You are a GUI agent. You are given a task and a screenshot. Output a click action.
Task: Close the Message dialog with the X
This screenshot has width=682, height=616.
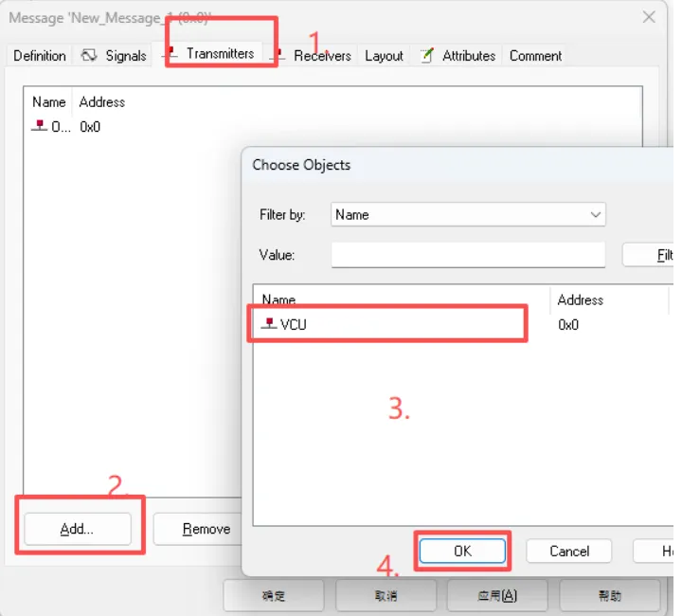click(x=649, y=17)
